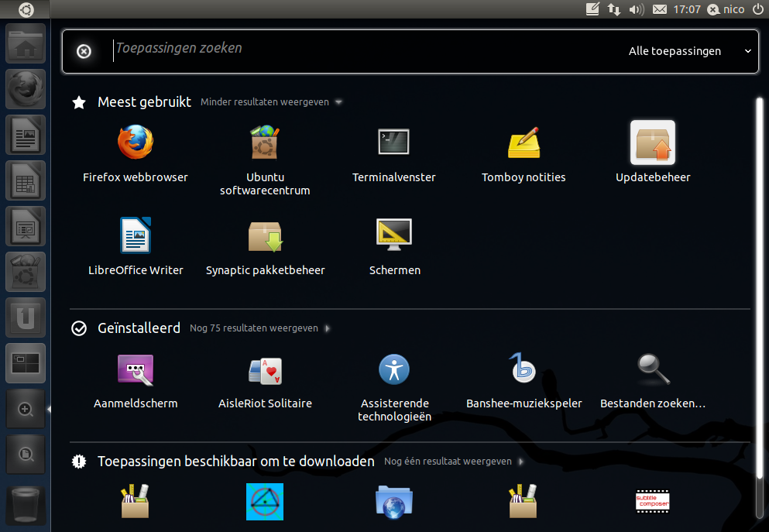Select the subtitle composer downloadable app

pyautogui.click(x=653, y=501)
